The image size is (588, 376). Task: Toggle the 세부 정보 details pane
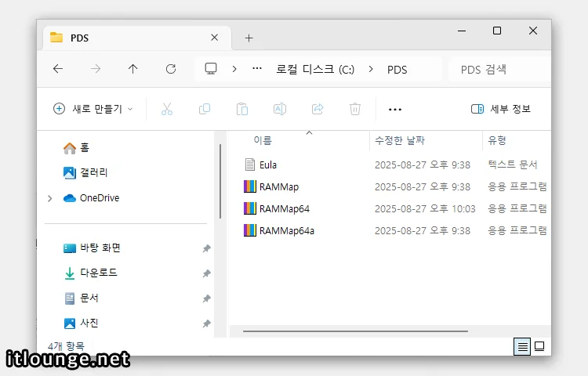(x=501, y=109)
